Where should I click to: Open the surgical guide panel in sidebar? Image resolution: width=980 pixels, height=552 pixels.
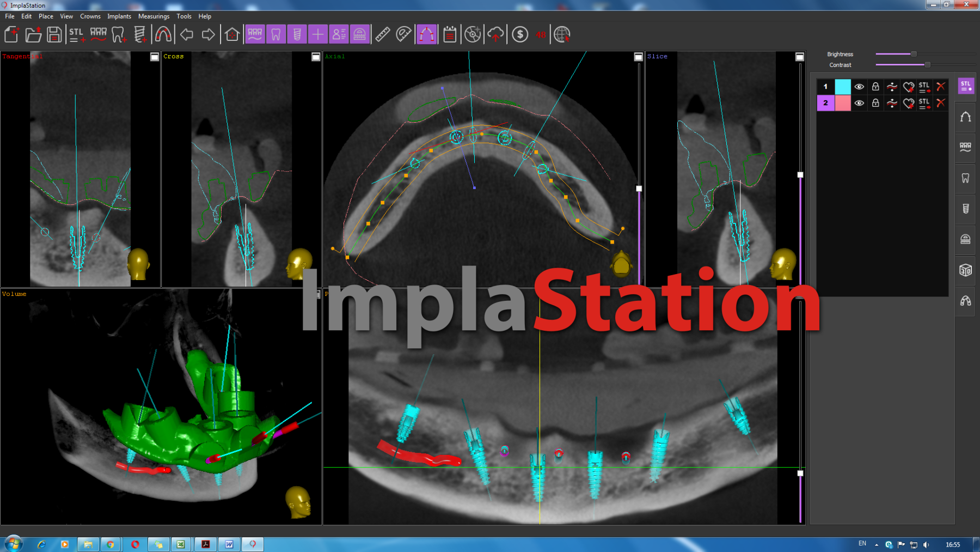966,239
